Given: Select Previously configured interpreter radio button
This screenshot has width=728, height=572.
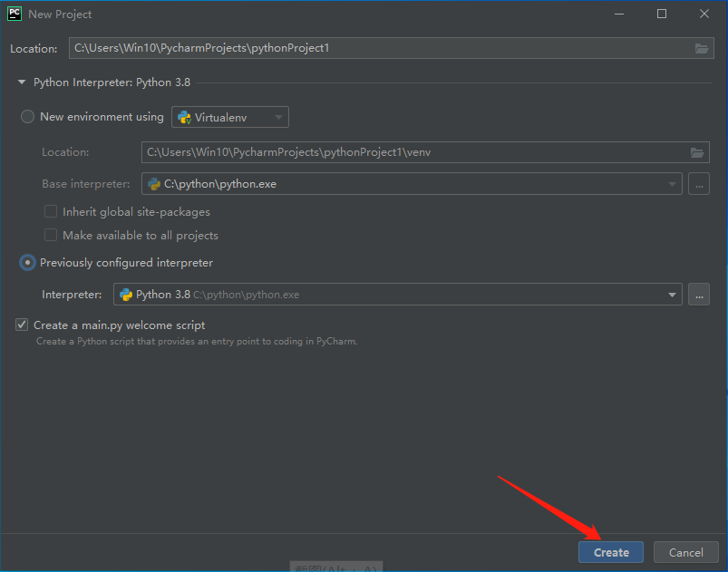Looking at the screenshot, I should [x=27, y=263].
